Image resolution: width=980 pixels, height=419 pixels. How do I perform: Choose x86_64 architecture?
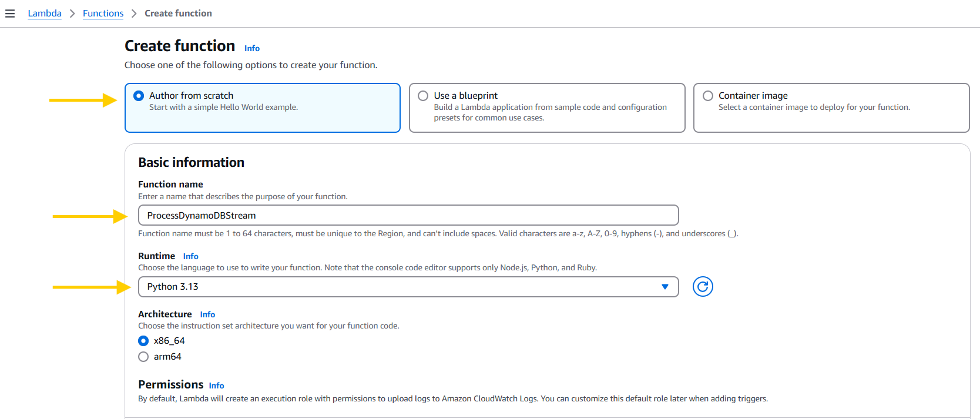tap(143, 341)
